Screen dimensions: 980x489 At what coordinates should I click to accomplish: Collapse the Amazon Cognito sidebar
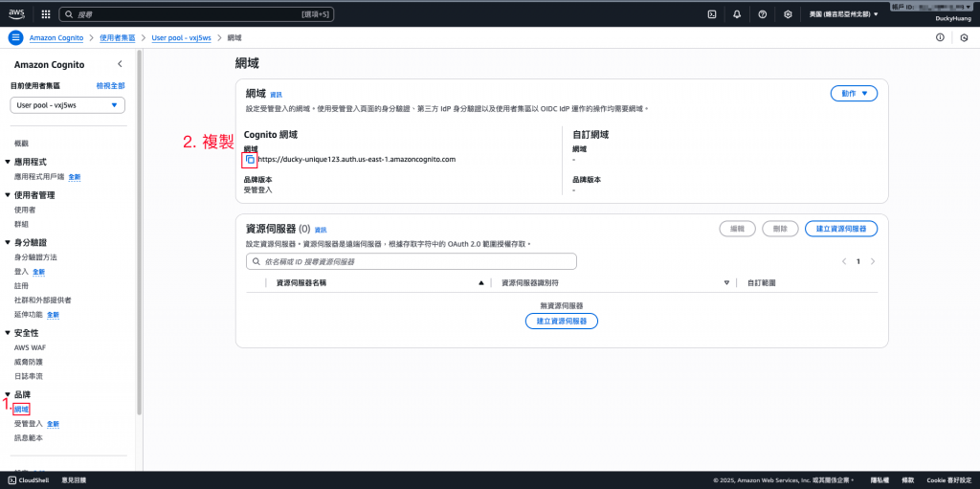coord(120,64)
